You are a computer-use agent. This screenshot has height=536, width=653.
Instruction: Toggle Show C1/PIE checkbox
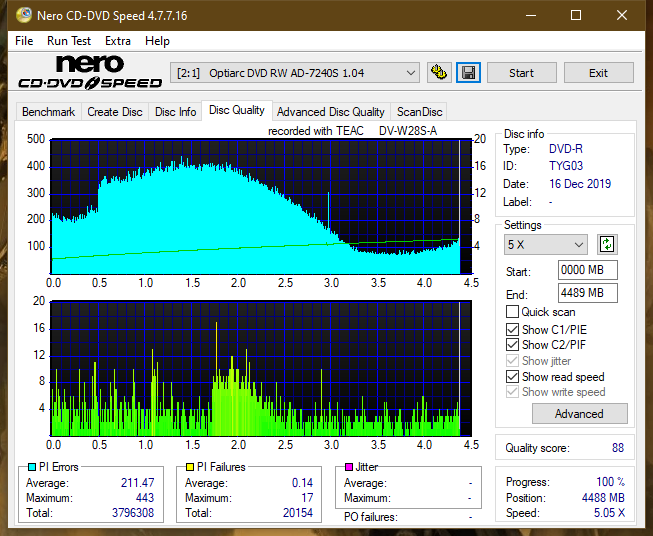click(512, 329)
